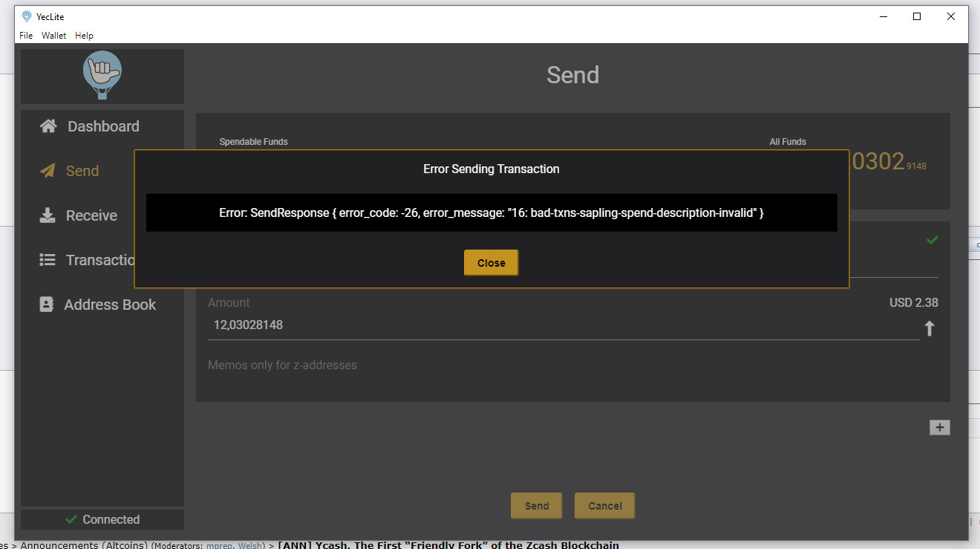Maximize the YecLite window

917,16
